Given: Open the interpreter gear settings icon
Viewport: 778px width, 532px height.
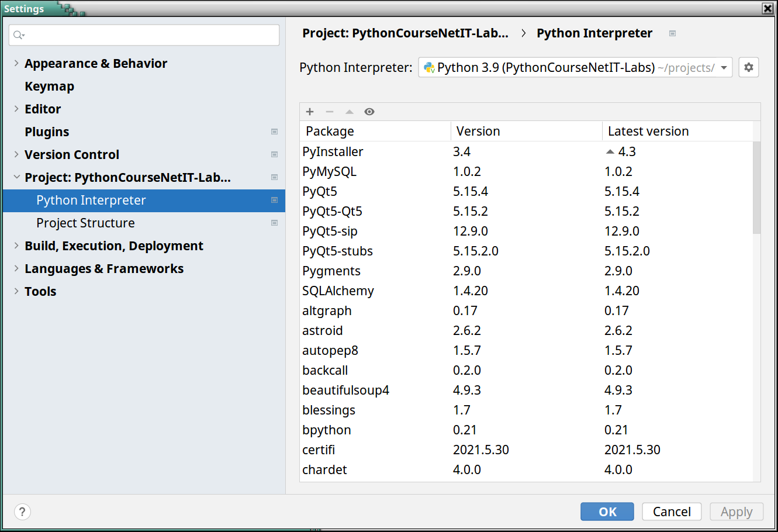Looking at the screenshot, I should (749, 67).
